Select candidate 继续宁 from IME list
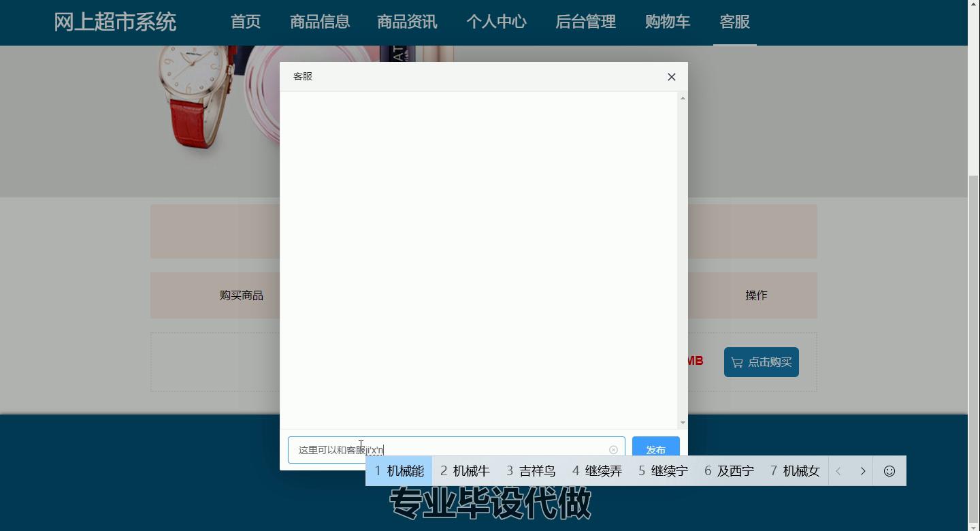 coord(664,471)
